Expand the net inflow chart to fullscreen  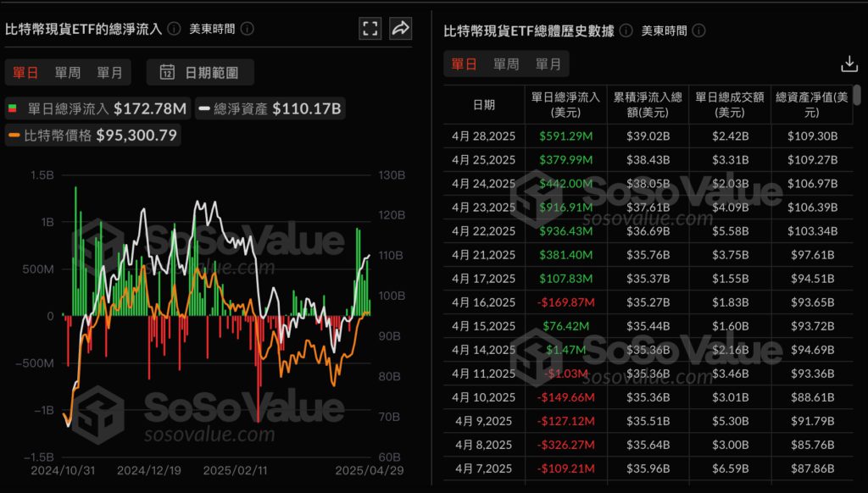370,28
